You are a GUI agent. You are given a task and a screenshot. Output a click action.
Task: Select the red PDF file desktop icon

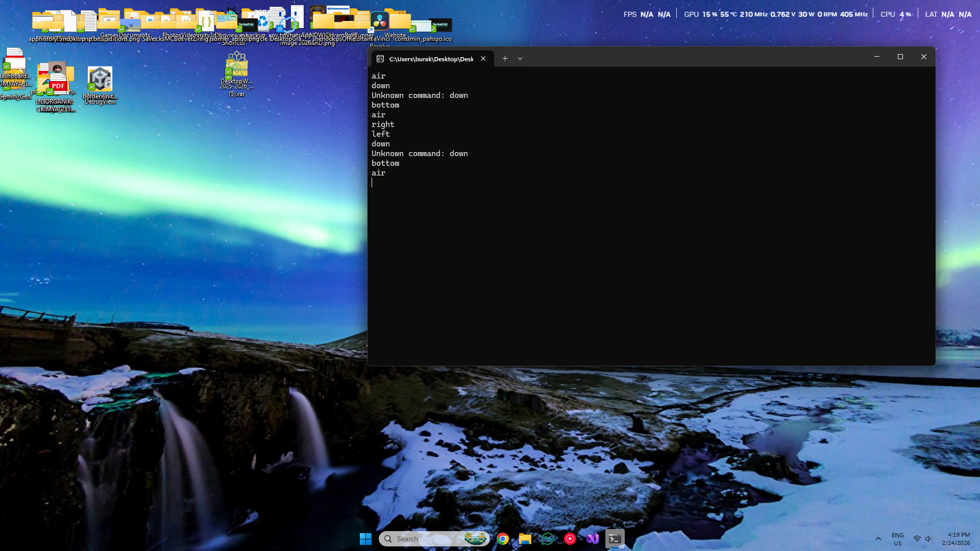[x=58, y=85]
